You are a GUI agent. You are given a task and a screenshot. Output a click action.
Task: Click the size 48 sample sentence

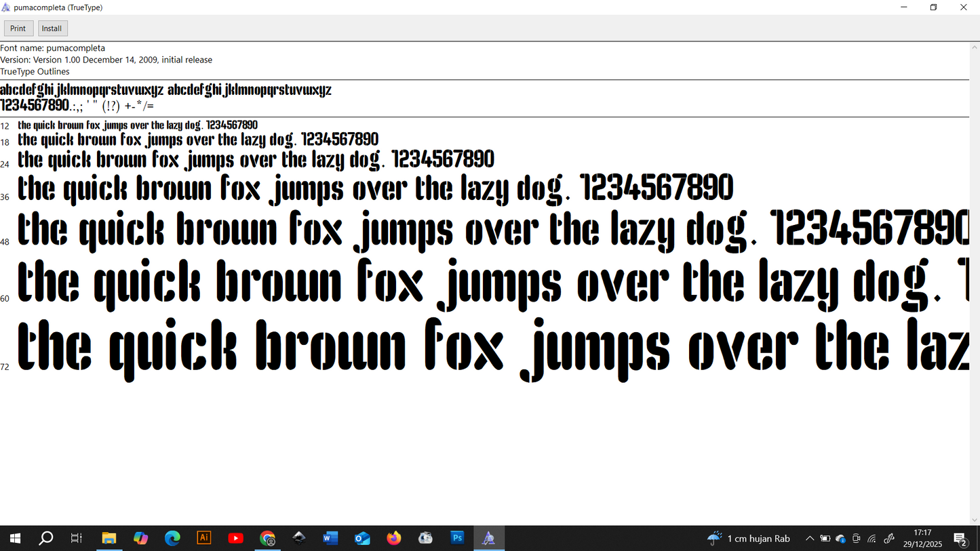click(x=493, y=230)
